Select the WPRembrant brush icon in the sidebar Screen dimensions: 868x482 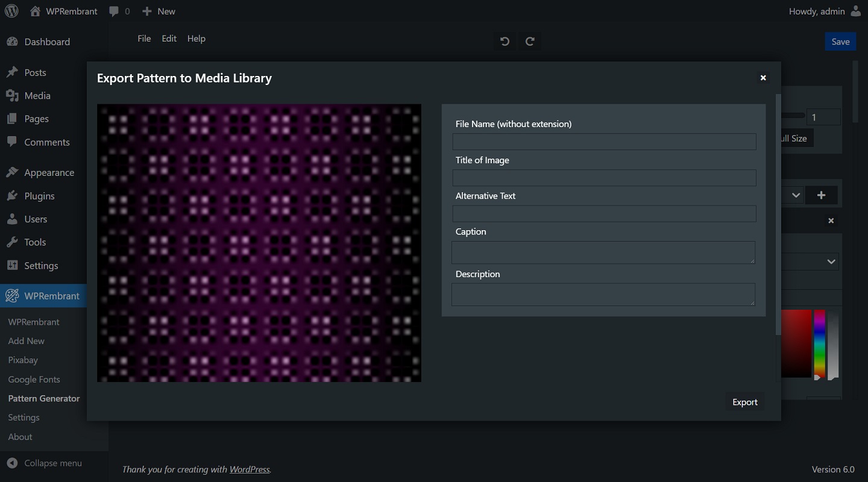coord(12,295)
